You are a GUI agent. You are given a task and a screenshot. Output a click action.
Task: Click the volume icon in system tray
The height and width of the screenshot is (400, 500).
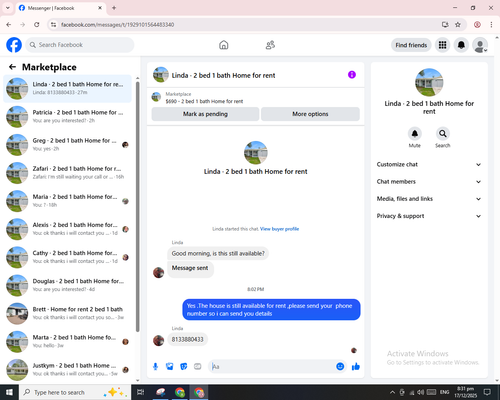point(421,392)
